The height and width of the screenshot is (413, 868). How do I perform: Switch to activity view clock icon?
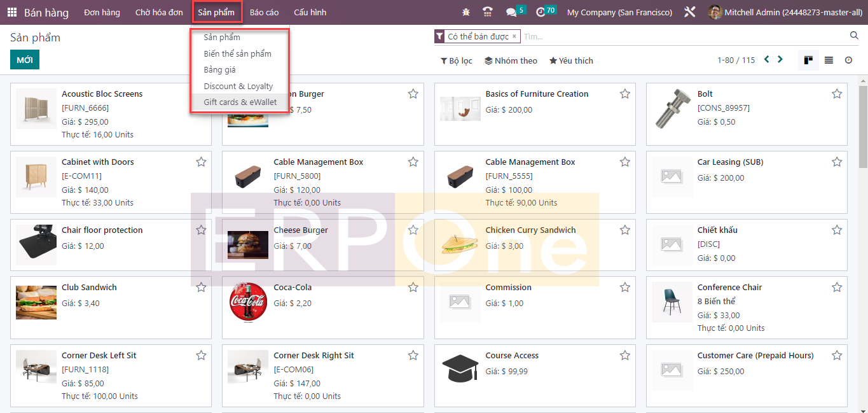tap(848, 60)
